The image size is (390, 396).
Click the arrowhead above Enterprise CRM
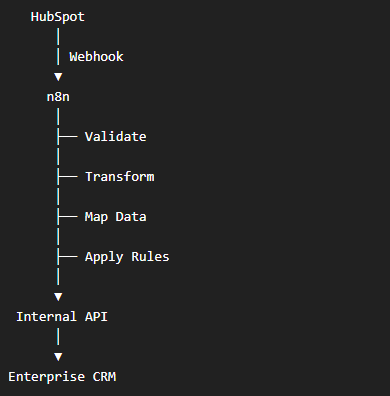58,357
